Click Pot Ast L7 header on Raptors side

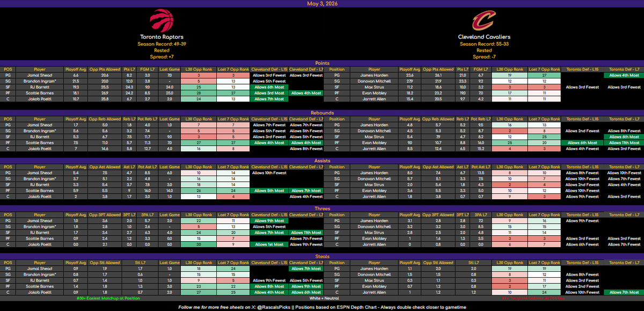pyautogui.click(x=148, y=167)
